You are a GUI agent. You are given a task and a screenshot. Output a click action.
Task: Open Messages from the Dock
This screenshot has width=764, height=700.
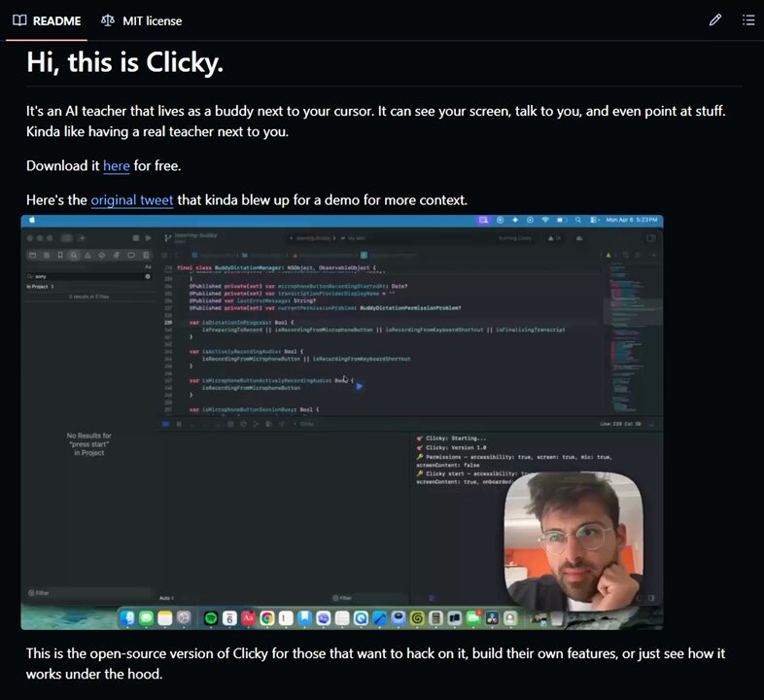tap(146, 618)
